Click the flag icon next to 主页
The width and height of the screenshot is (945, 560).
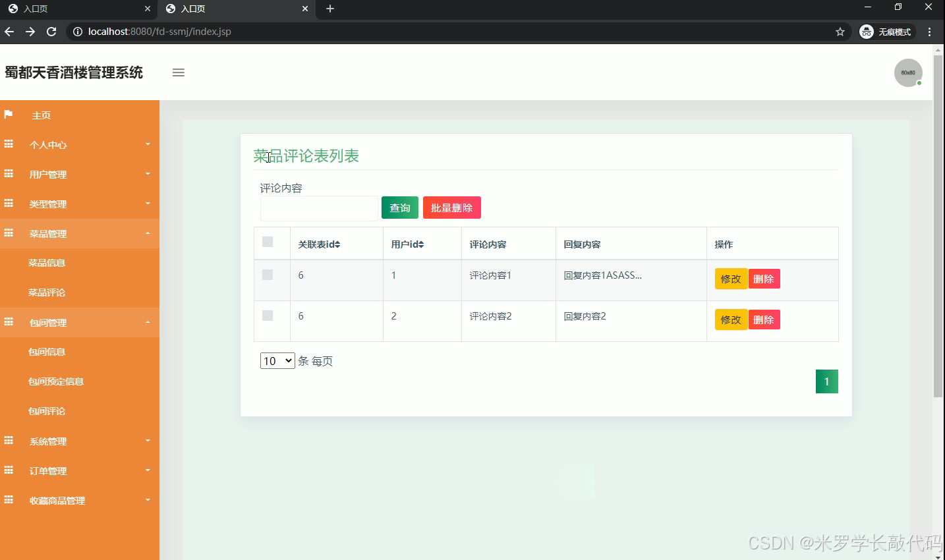[x=9, y=115]
